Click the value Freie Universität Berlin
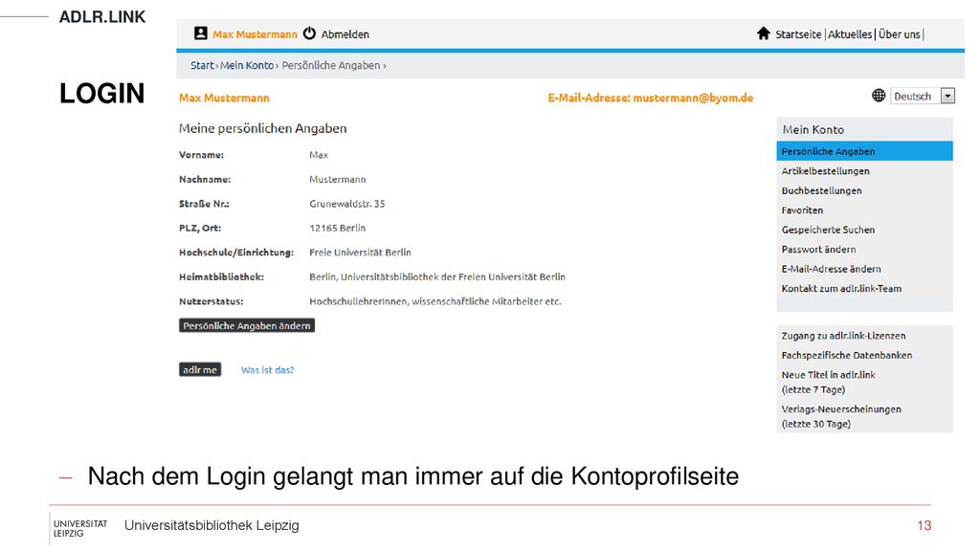 [x=360, y=253]
